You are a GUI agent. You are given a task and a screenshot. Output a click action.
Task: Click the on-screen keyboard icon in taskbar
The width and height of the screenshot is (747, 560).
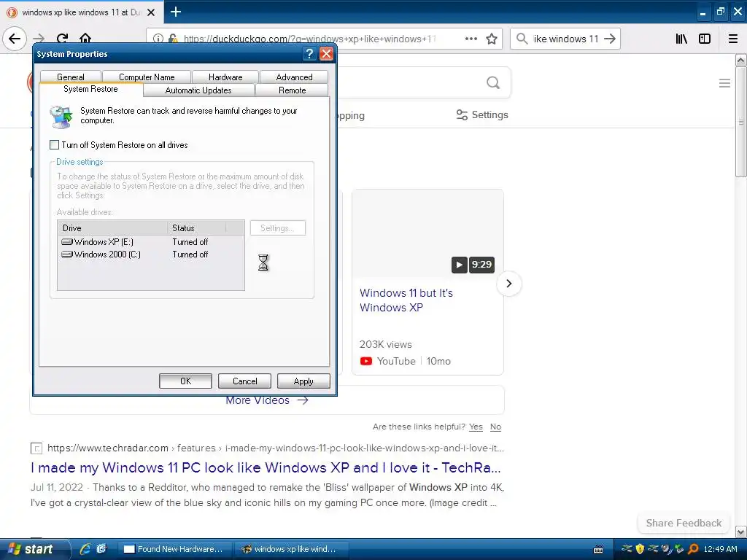click(598, 550)
